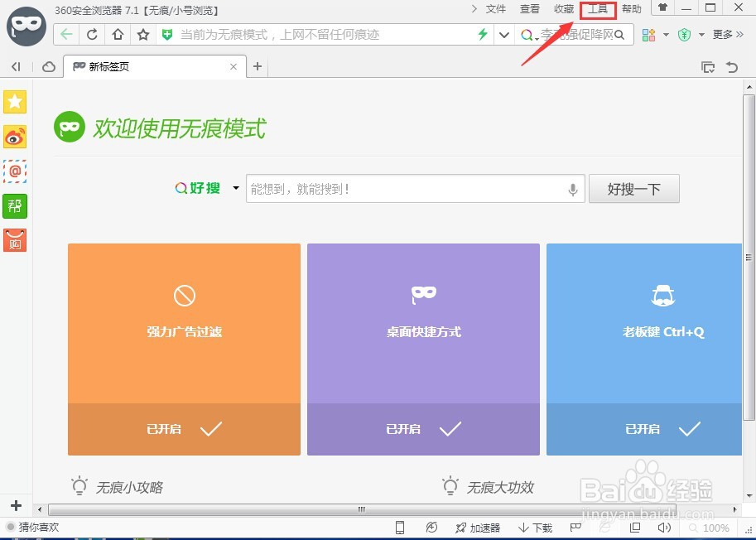The image size is (756, 540).
Task: Open a new tab with plus button
Action: coord(258,66)
